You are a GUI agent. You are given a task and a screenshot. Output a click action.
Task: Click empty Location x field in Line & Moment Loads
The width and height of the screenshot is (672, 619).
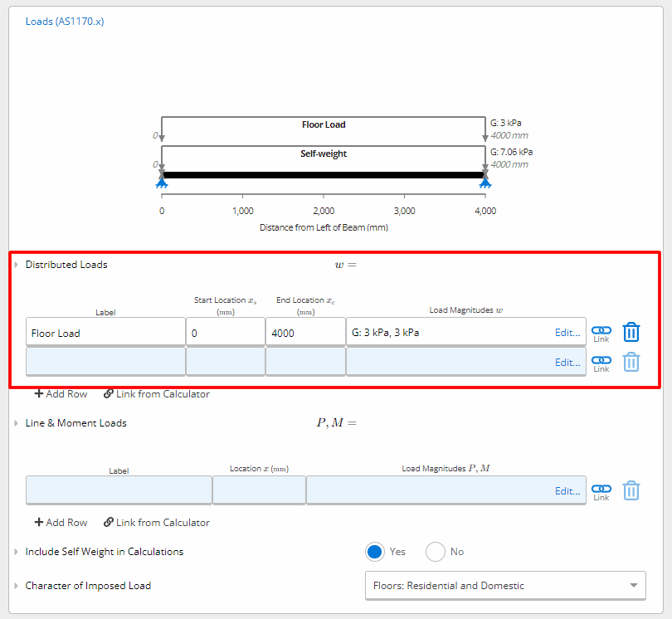(259, 490)
